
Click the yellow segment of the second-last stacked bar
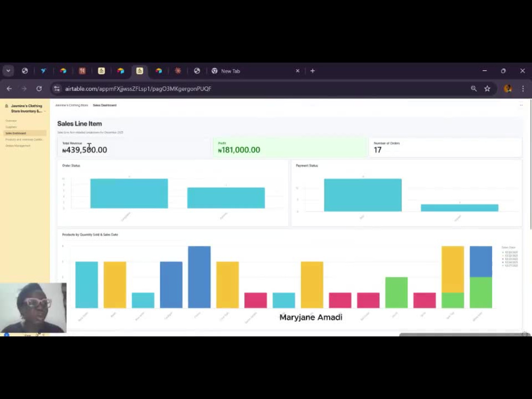pyautogui.click(x=453, y=269)
